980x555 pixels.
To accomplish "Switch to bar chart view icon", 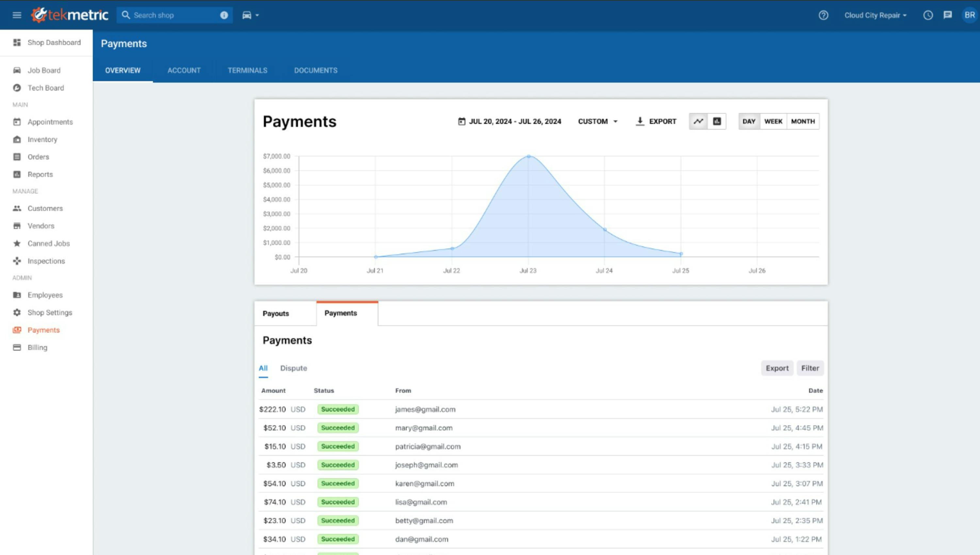I will click(717, 121).
